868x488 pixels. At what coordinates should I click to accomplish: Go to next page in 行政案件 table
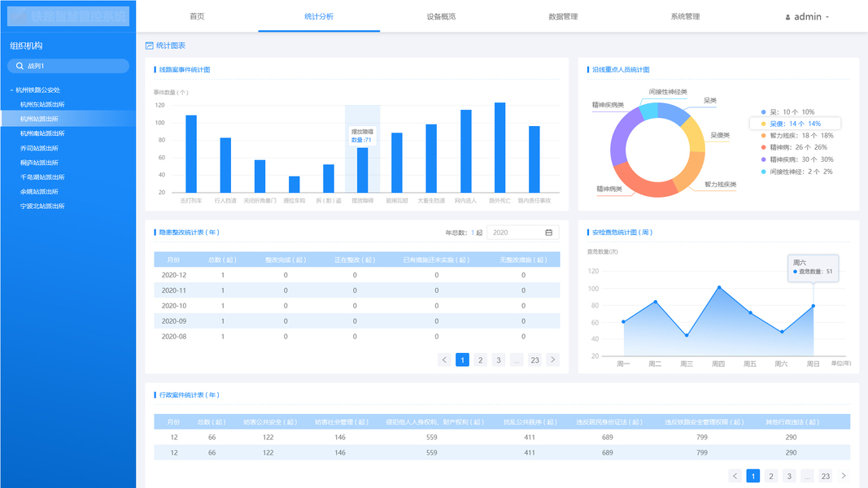click(x=844, y=476)
